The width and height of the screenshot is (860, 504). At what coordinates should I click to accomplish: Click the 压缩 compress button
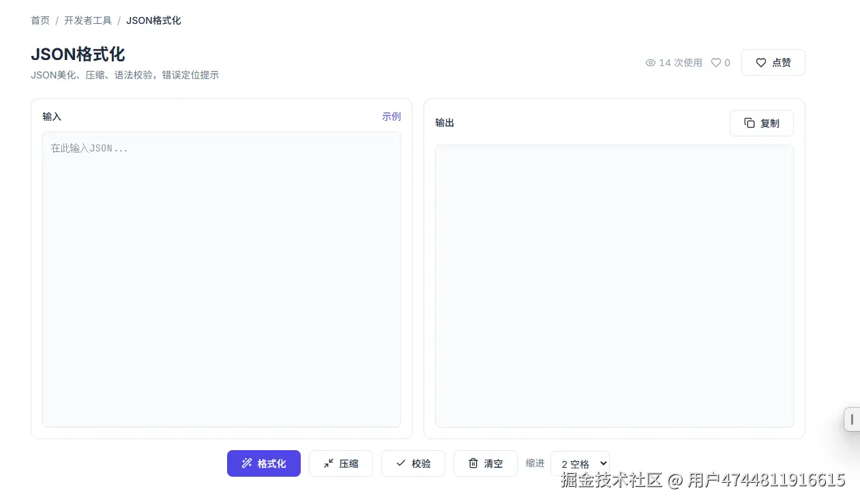pyautogui.click(x=341, y=463)
